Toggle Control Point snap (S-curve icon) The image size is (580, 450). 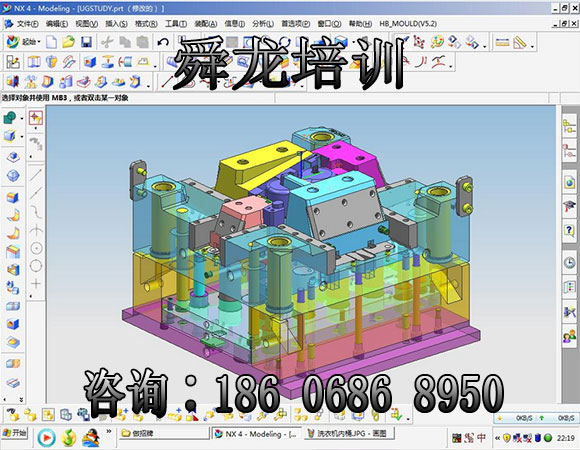[36, 212]
